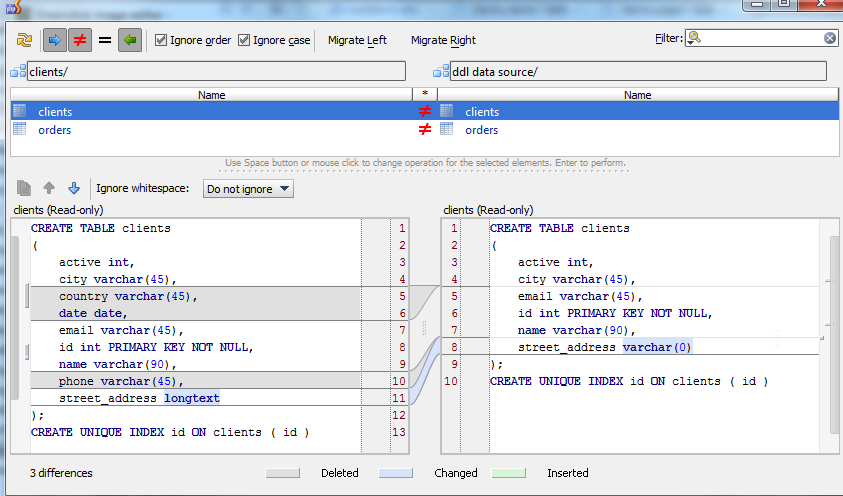Click left street_address column name
Screen dimensions: 843x496
108,398
